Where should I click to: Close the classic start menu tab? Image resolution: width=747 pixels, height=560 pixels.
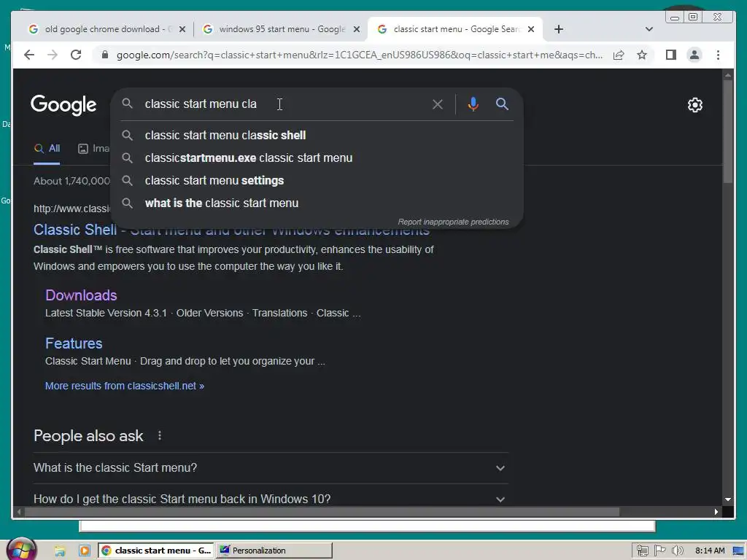point(531,29)
